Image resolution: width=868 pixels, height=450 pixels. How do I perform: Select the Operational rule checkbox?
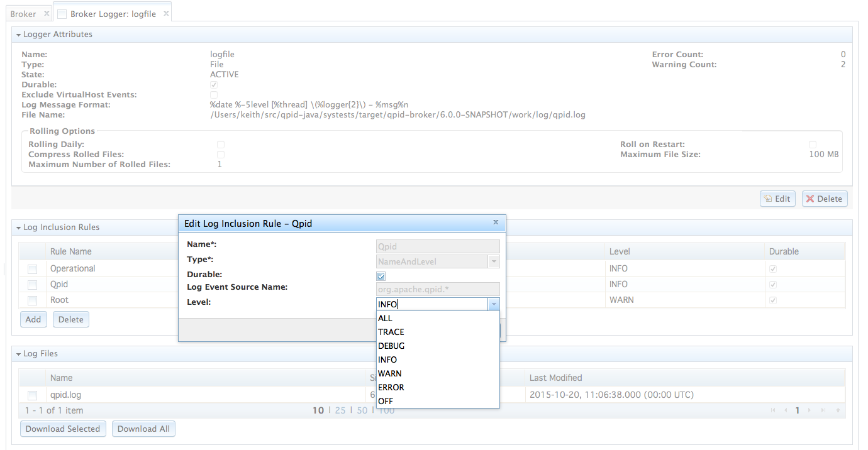(x=32, y=269)
